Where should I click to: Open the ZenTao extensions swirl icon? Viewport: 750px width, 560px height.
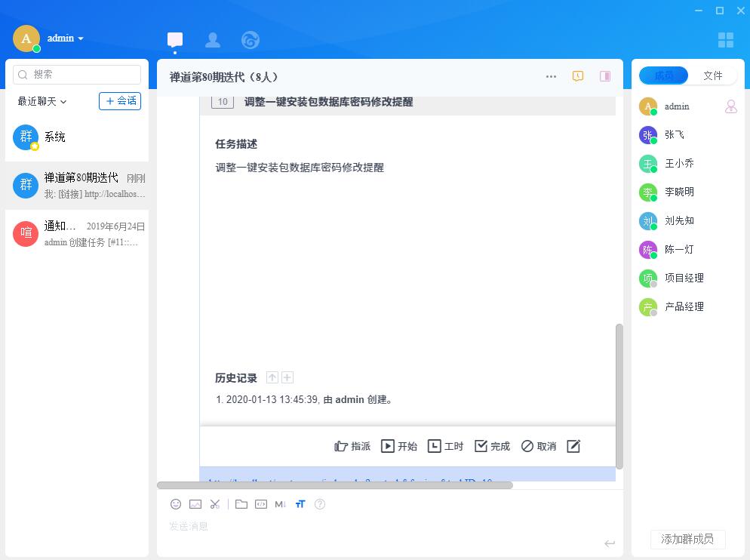click(x=251, y=40)
